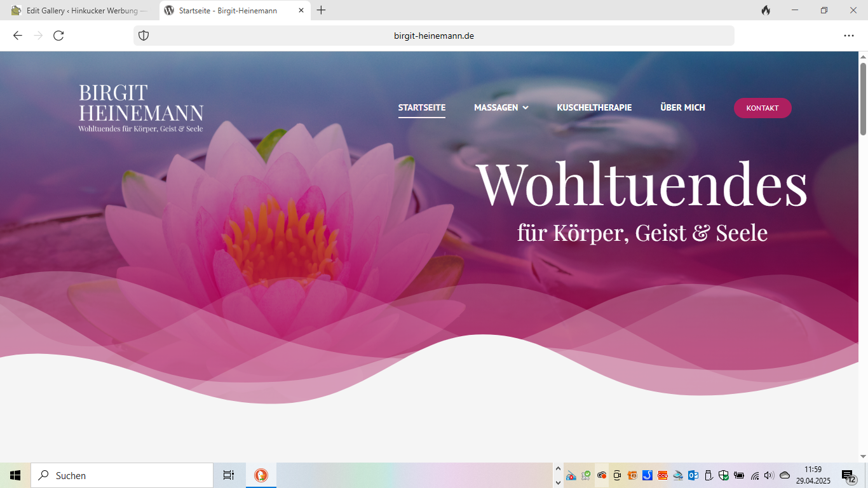Screen dimensions: 868x488
Task: Click the birgit-heinemann.de address bar
Action: [x=434, y=36]
